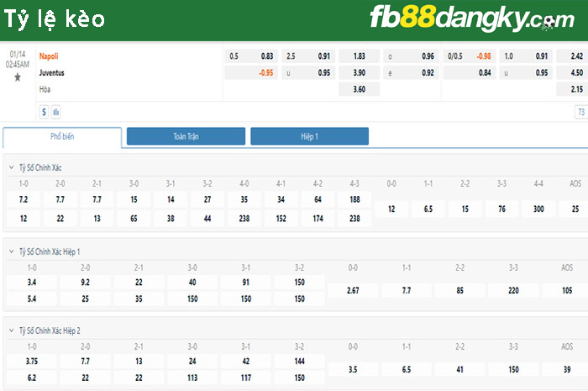Image resolution: width=588 pixels, height=391 pixels.
Task: Click the fb88dangky.com logo
Action: coord(472,18)
